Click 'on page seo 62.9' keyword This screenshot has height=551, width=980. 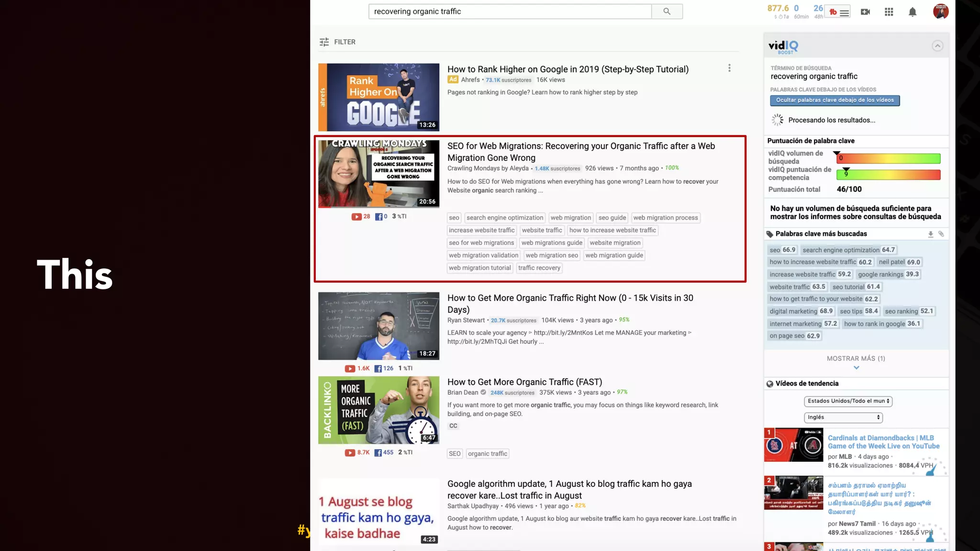coord(794,336)
